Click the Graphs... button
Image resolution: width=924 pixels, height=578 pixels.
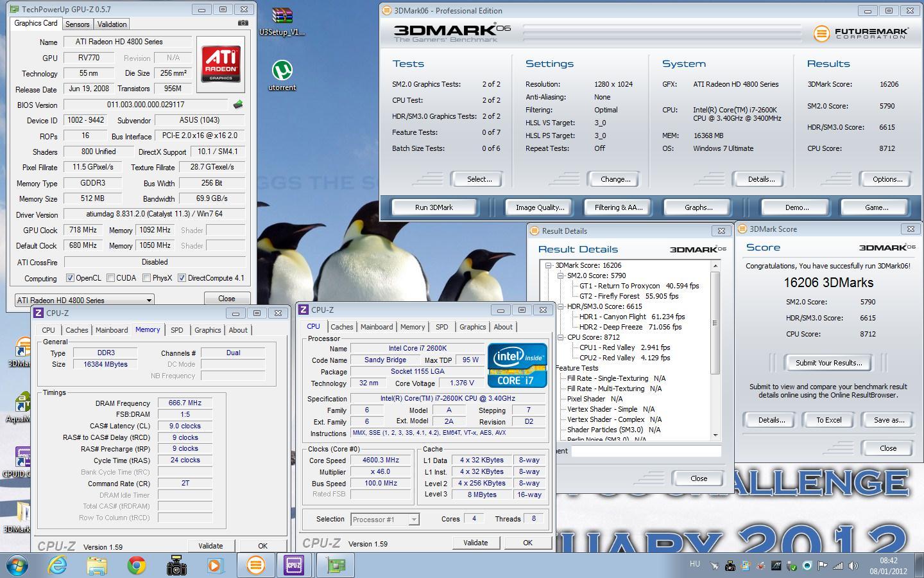(x=698, y=207)
